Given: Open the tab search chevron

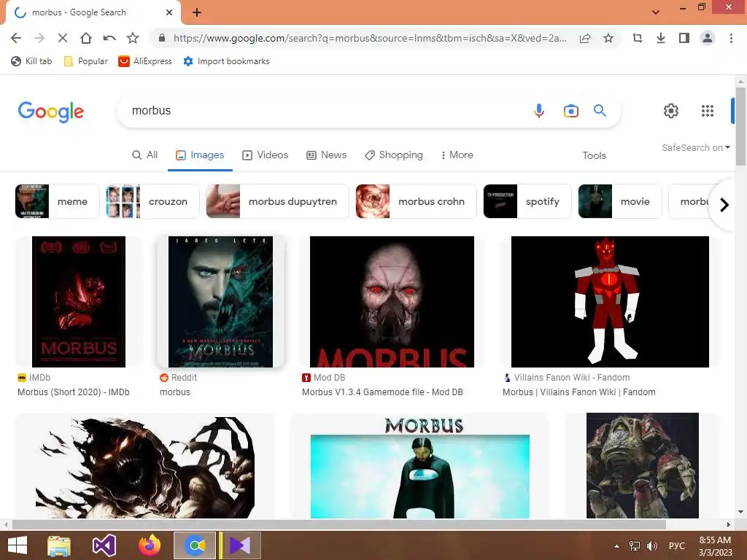Looking at the screenshot, I should pos(656,12).
